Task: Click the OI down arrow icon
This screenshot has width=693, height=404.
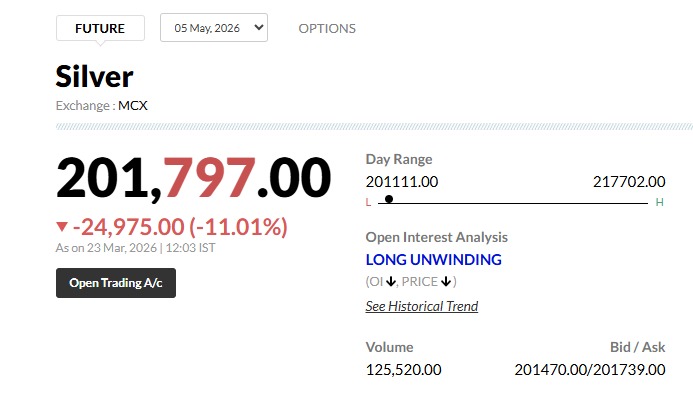Action: [x=391, y=282]
